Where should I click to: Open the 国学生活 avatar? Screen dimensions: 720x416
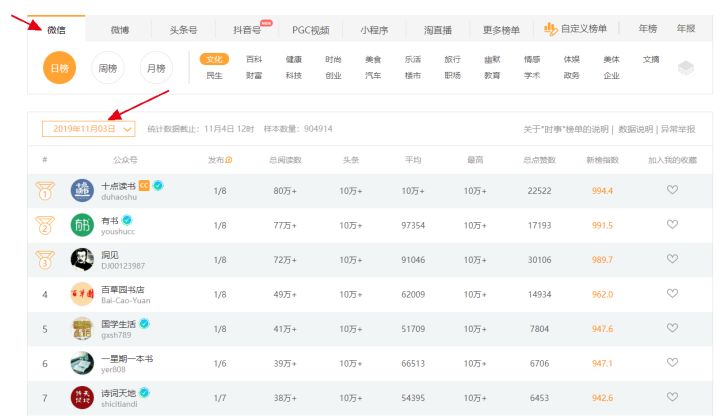click(82, 329)
